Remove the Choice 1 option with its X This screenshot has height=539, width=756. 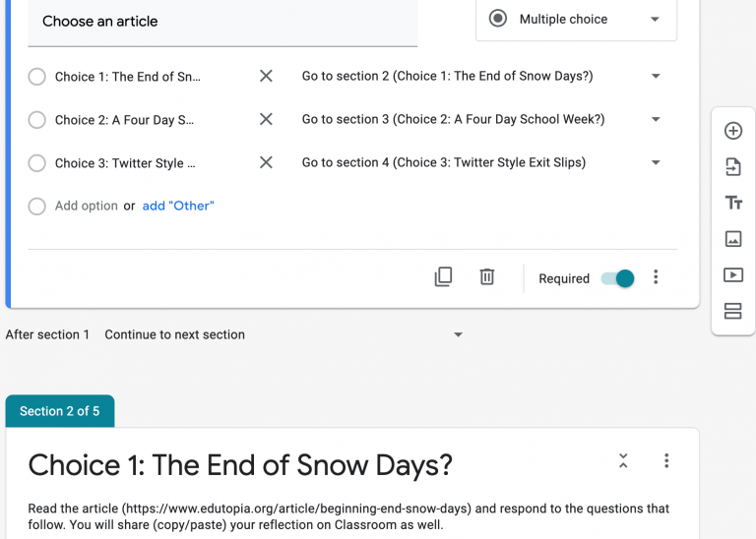(x=266, y=76)
